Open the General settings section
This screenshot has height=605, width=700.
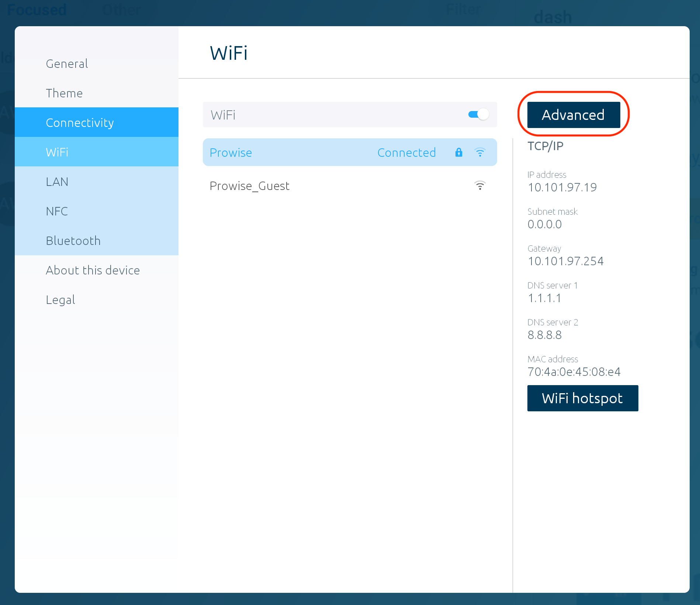tap(67, 63)
